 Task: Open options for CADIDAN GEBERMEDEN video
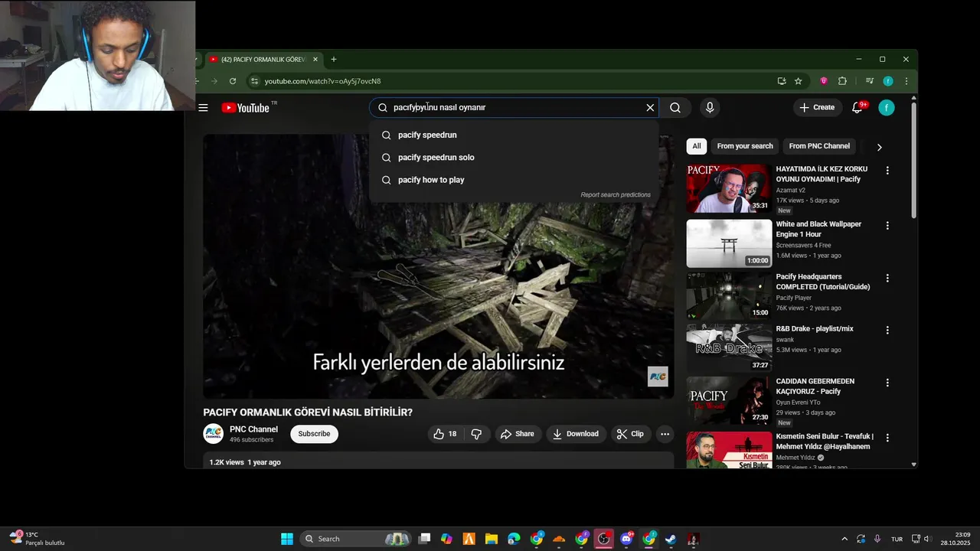pyautogui.click(x=887, y=383)
